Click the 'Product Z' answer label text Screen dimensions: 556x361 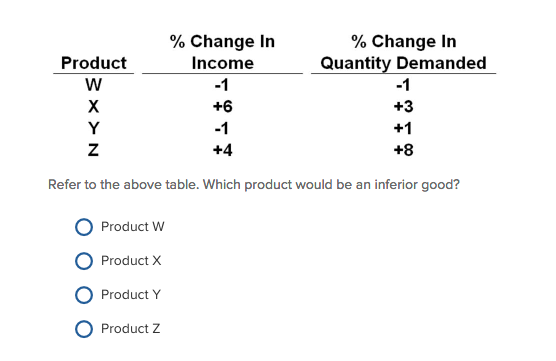(x=130, y=329)
